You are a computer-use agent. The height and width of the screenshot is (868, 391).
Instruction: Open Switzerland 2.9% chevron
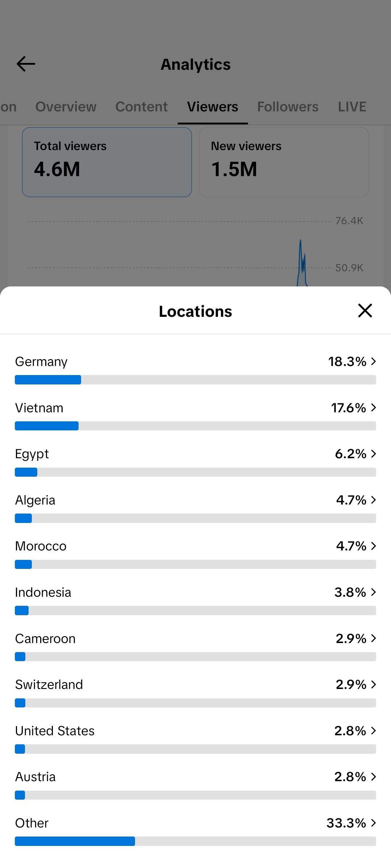coord(374,684)
